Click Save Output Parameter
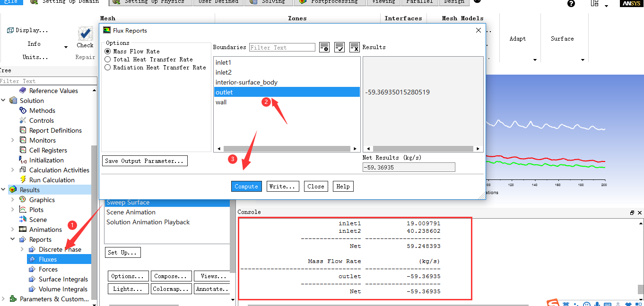The height and width of the screenshot is (306, 644). (145, 161)
